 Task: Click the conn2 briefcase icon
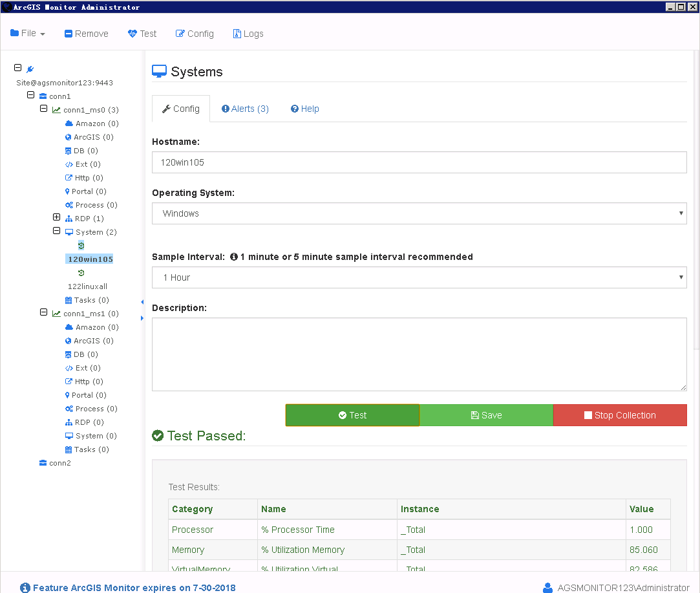[43, 463]
